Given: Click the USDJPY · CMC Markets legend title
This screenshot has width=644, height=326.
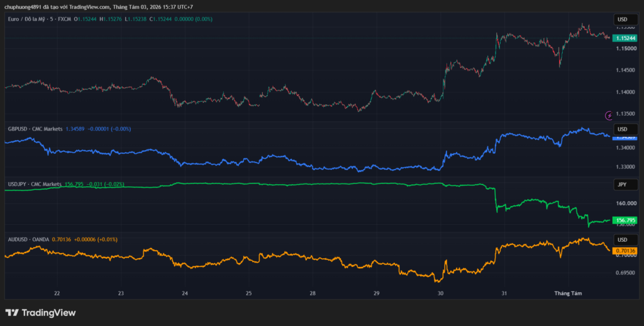Looking at the screenshot, I should click(x=35, y=184).
